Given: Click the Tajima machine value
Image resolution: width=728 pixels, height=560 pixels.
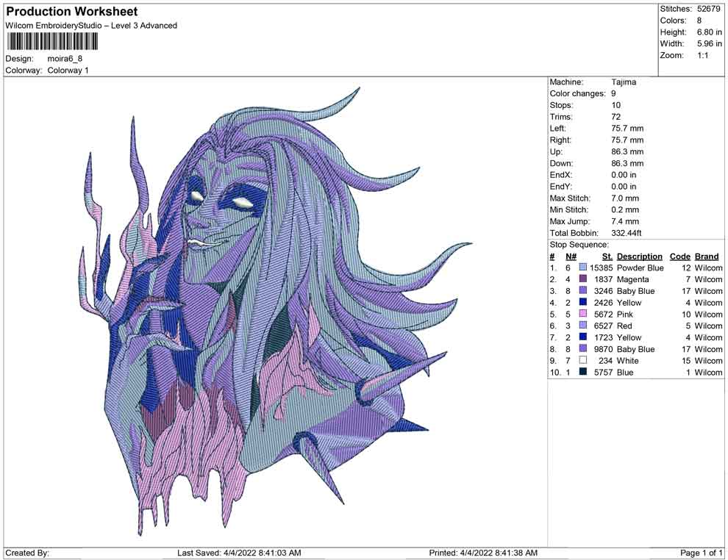Looking at the screenshot, I should pos(624,82).
